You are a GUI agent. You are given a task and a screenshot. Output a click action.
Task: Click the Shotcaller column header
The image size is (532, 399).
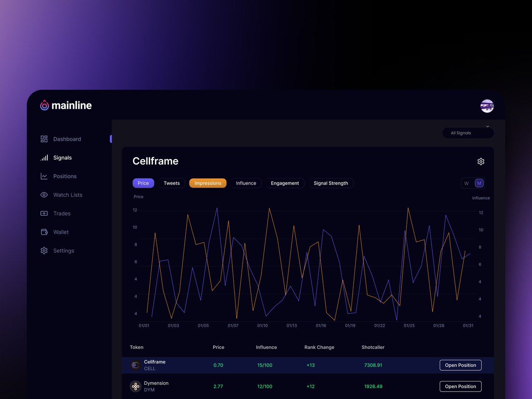(373, 347)
